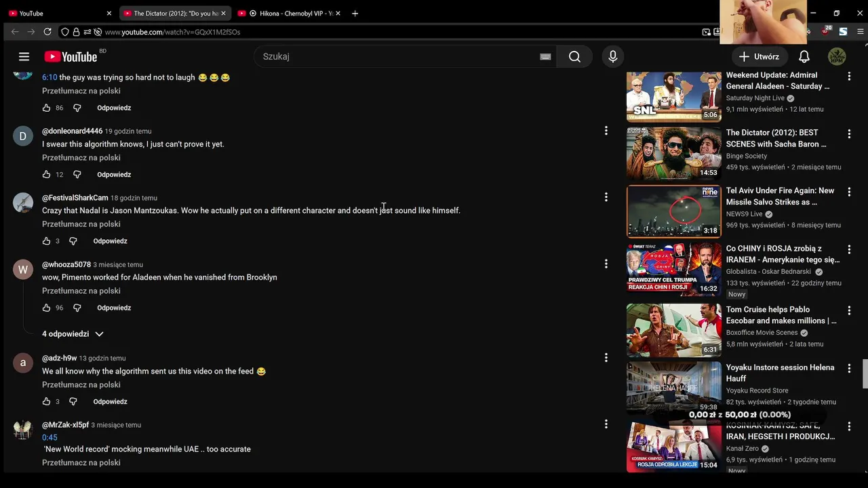This screenshot has height=488, width=868.
Task: Show site security padlock info
Action: point(76,32)
